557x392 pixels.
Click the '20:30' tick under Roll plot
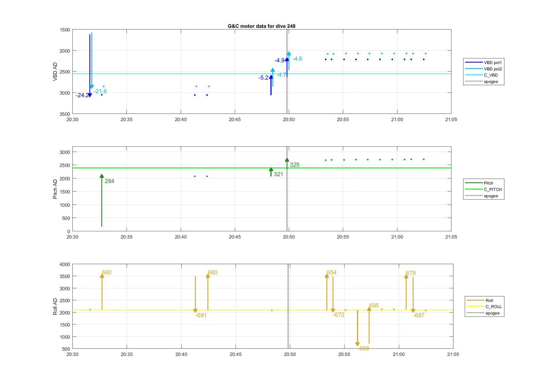point(72,354)
